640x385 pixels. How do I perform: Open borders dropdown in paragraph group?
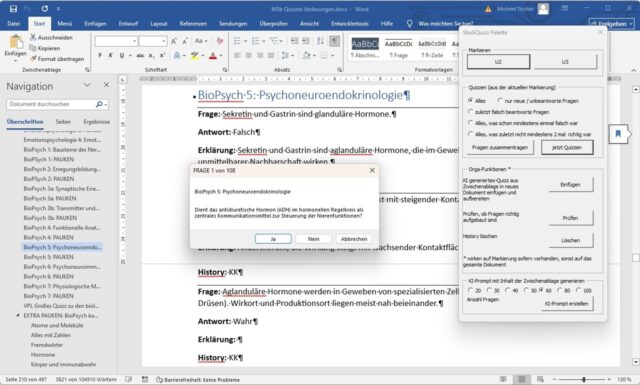point(333,55)
